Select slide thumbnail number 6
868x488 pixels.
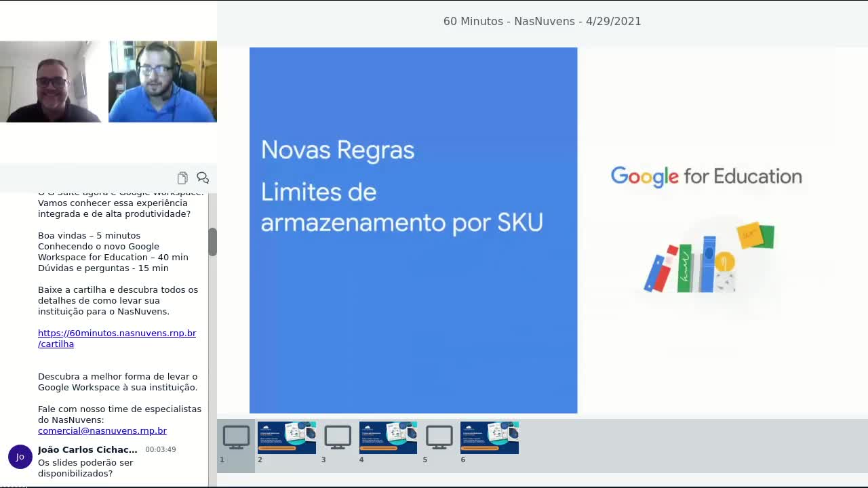(490, 438)
